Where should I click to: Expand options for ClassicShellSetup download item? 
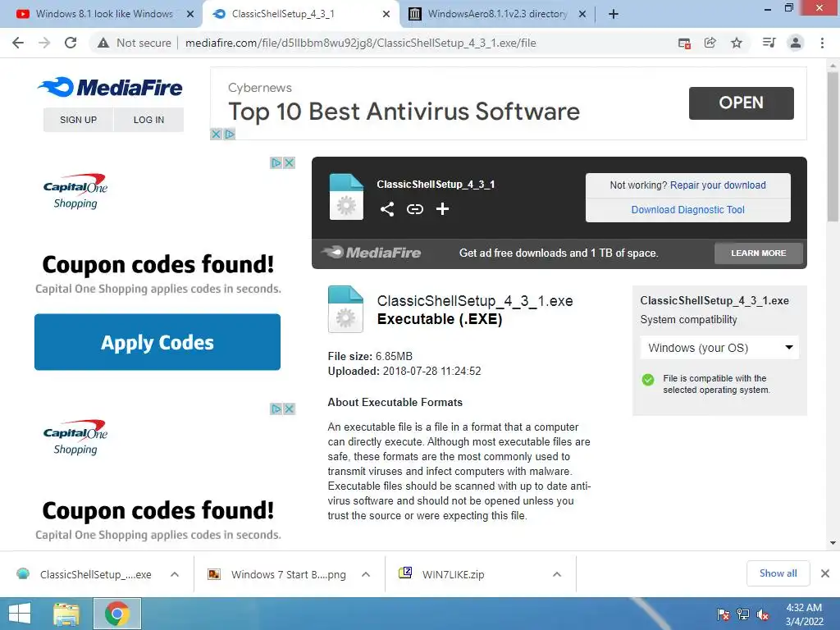175,574
